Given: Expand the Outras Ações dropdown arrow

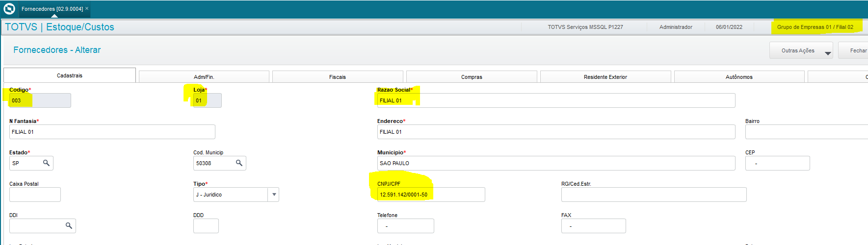Looking at the screenshot, I should (x=828, y=53).
